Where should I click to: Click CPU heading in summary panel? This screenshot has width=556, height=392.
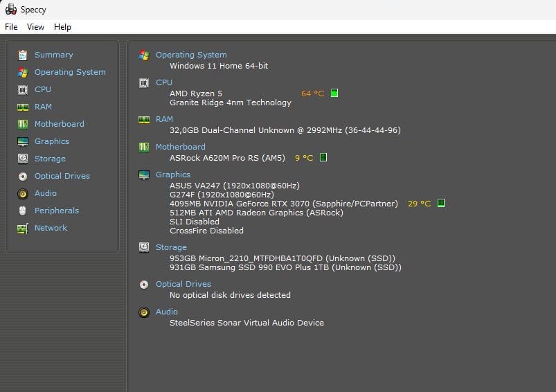pyautogui.click(x=164, y=82)
